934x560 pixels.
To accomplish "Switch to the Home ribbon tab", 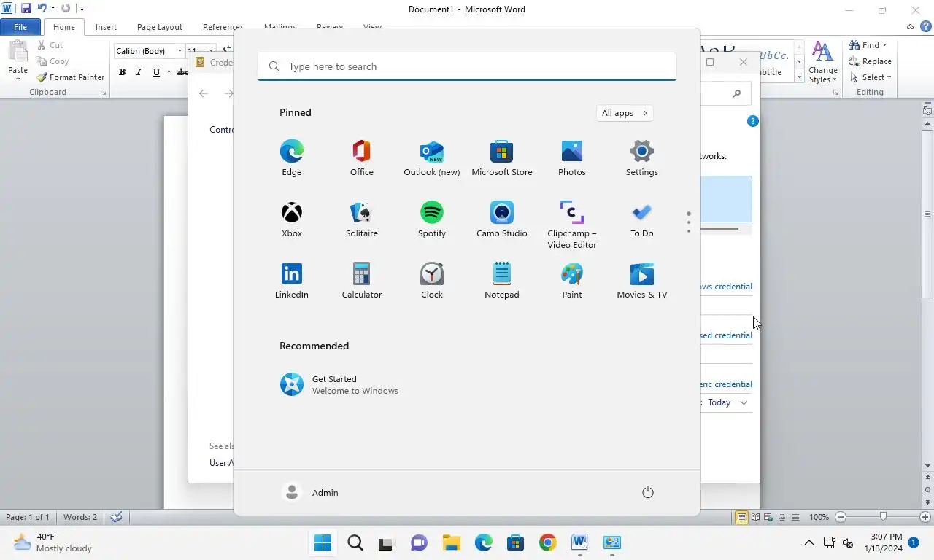I will (x=63, y=27).
